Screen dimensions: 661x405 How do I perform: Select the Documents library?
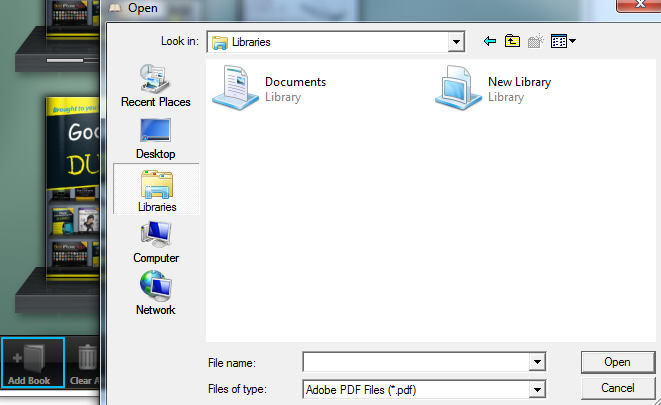tap(270, 89)
